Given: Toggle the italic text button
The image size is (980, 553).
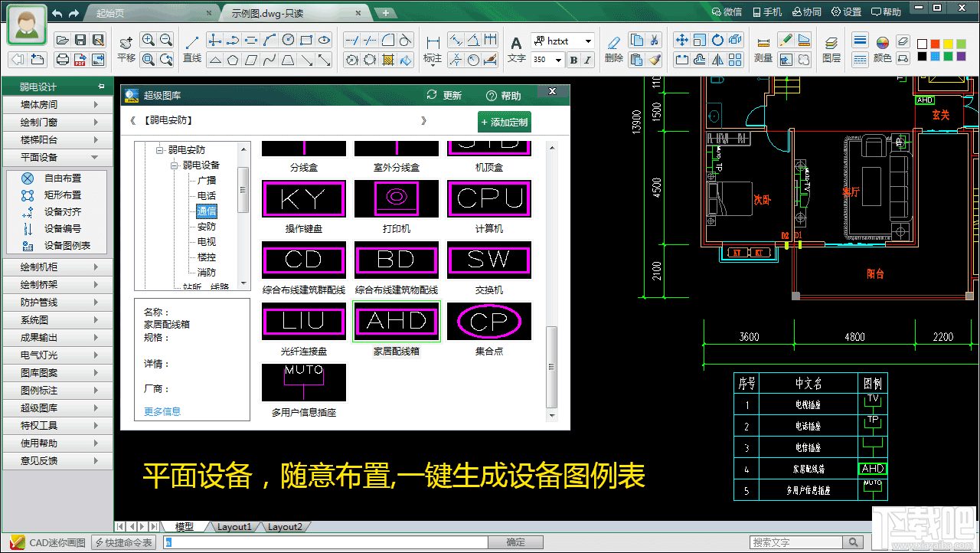Looking at the screenshot, I should pos(589,60).
